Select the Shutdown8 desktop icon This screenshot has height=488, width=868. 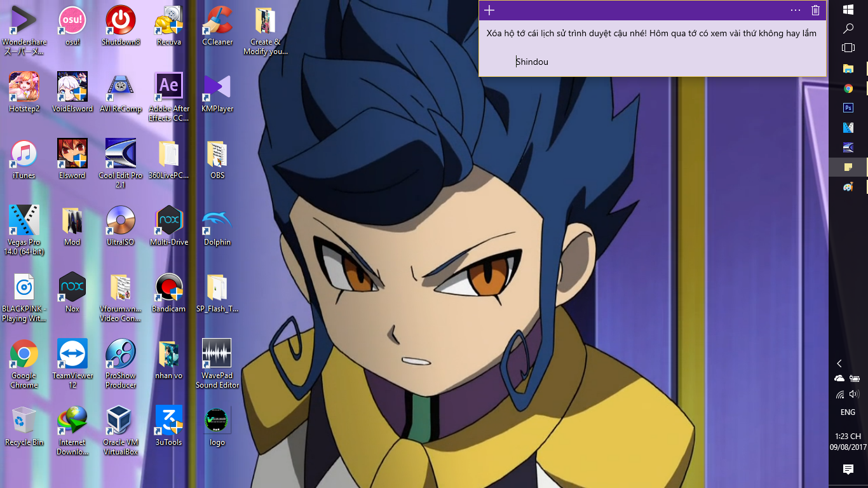(x=121, y=26)
